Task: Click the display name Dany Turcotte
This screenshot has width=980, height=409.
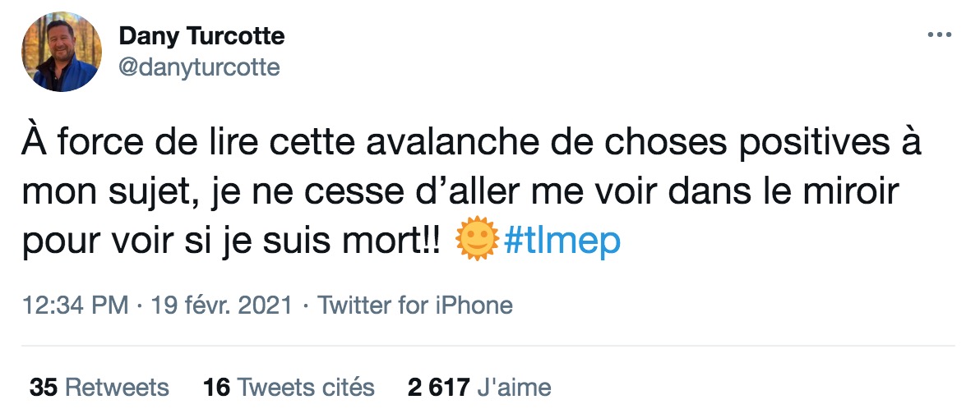Action: (x=201, y=36)
